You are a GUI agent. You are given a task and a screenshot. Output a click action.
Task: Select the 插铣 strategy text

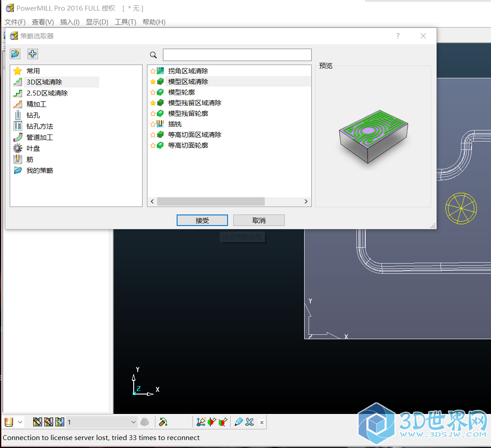point(175,124)
